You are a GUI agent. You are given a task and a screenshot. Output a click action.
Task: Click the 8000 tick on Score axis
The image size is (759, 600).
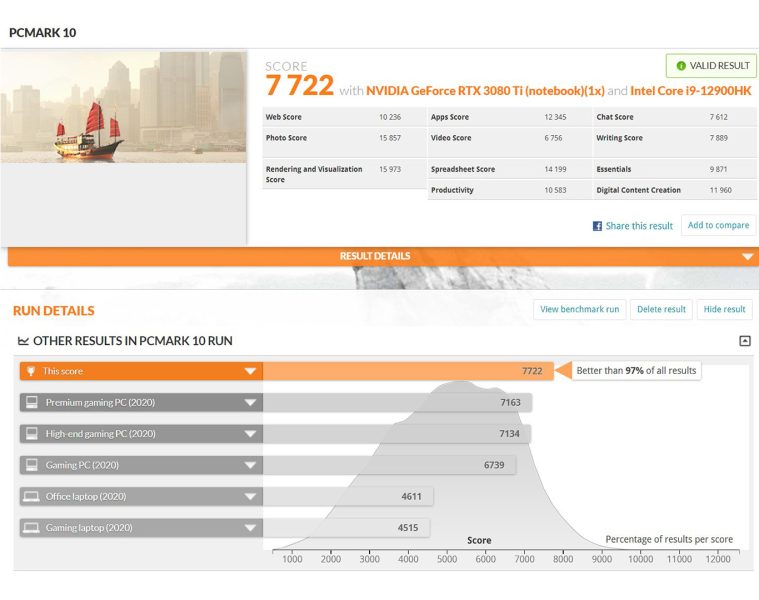click(x=563, y=559)
